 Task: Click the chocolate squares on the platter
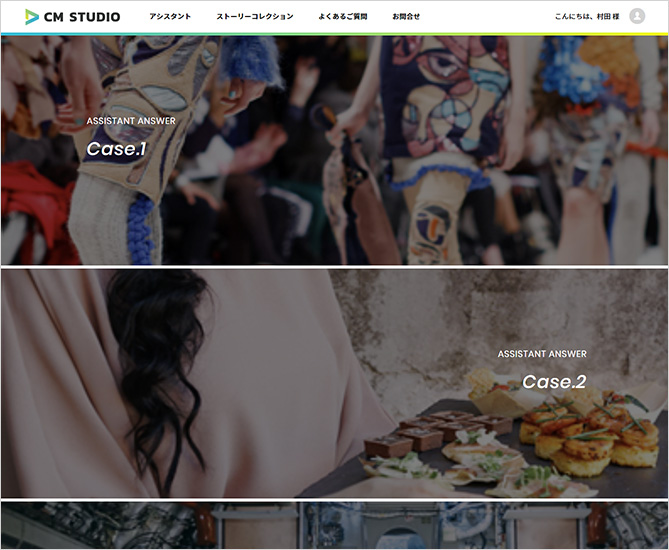(x=435, y=433)
